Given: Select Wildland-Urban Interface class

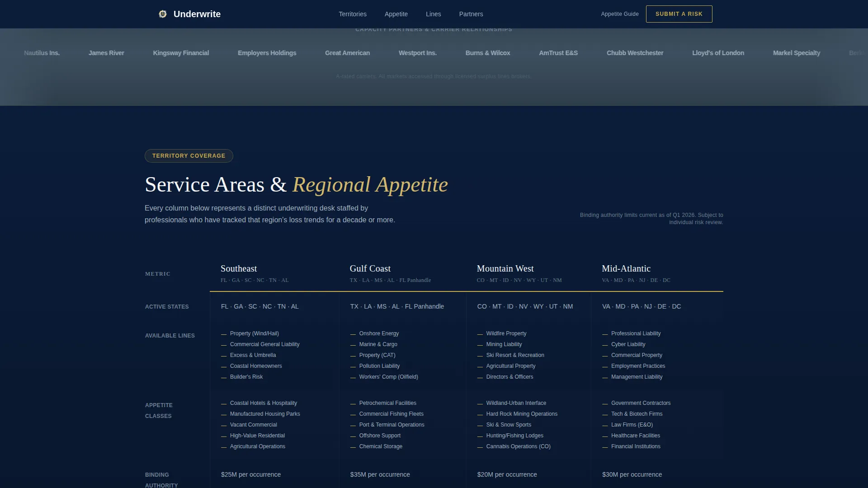Looking at the screenshot, I should (516, 403).
